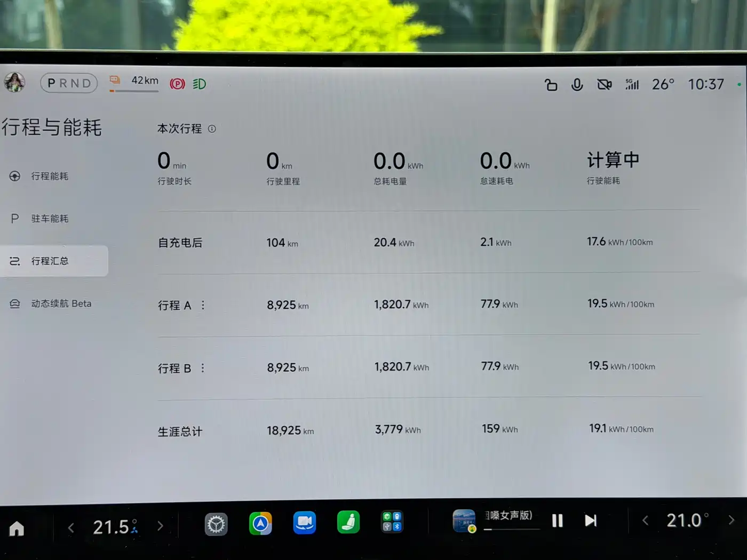Open the left climate setting 21.5
The width and height of the screenshot is (747, 560).
tap(115, 527)
